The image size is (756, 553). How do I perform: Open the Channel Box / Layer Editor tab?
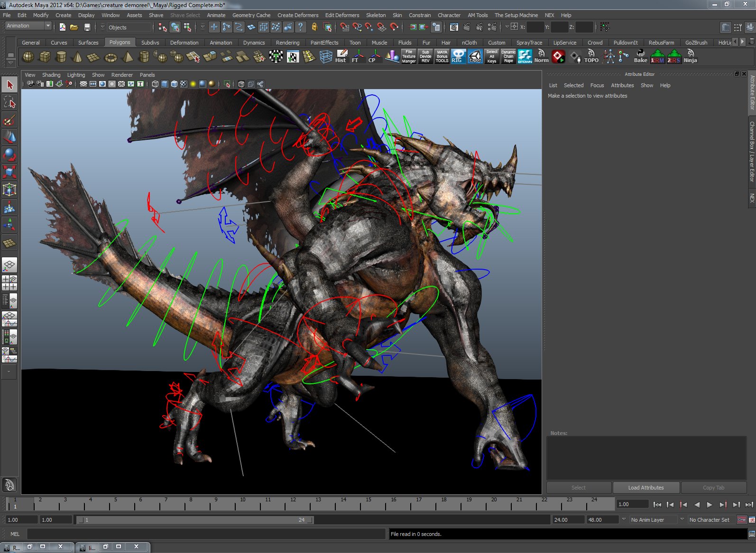[x=752, y=152]
